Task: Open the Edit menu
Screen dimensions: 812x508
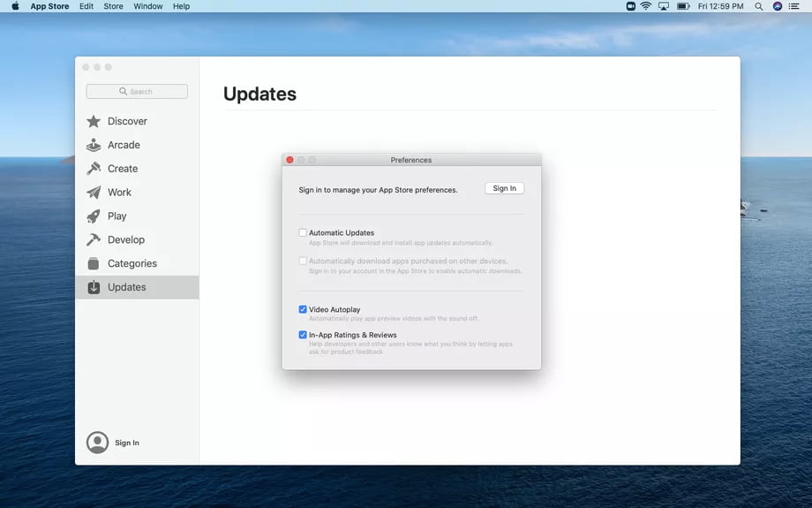Action: point(86,6)
